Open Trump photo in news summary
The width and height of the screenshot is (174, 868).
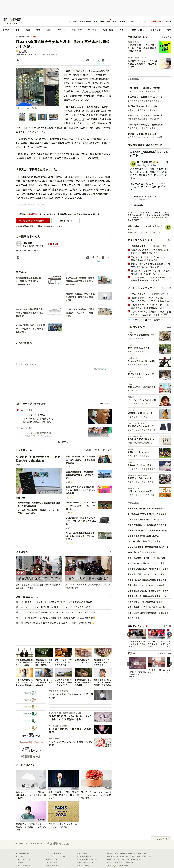[x=100, y=416]
